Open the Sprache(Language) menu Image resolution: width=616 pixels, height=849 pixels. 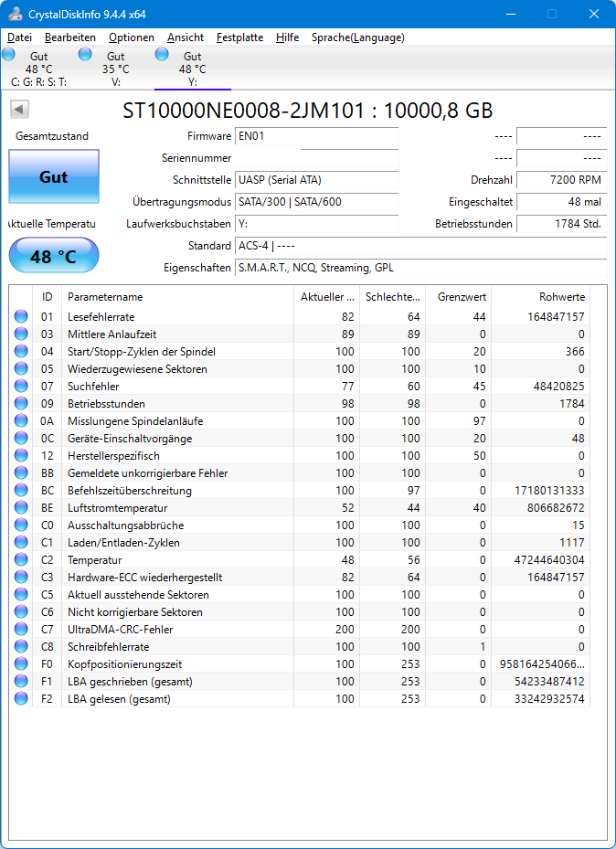(x=357, y=37)
